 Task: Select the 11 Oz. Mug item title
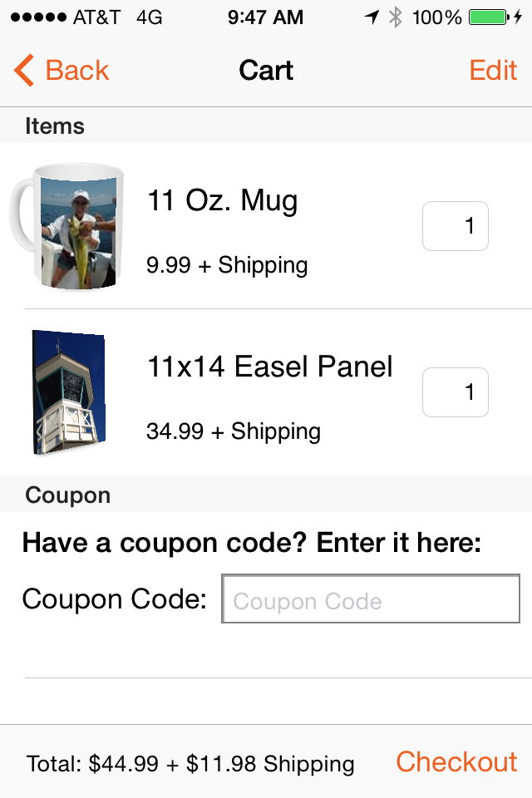222,200
